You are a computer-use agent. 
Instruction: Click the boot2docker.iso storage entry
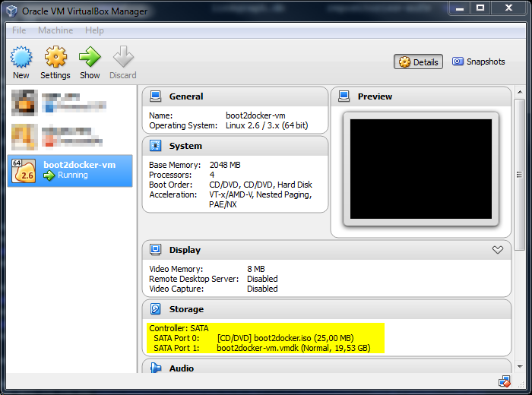[285, 338]
